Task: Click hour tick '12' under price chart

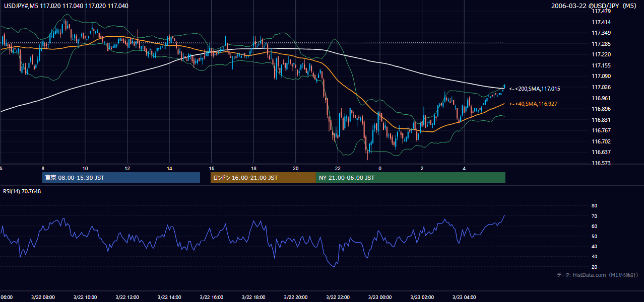Action: (x=127, y=168)
